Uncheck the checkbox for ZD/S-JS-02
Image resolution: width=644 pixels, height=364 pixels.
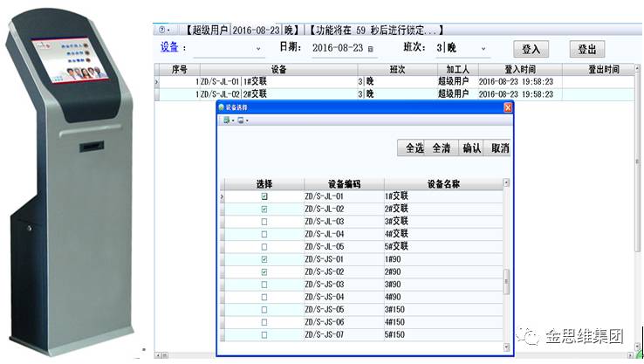(x=264, y=272)
